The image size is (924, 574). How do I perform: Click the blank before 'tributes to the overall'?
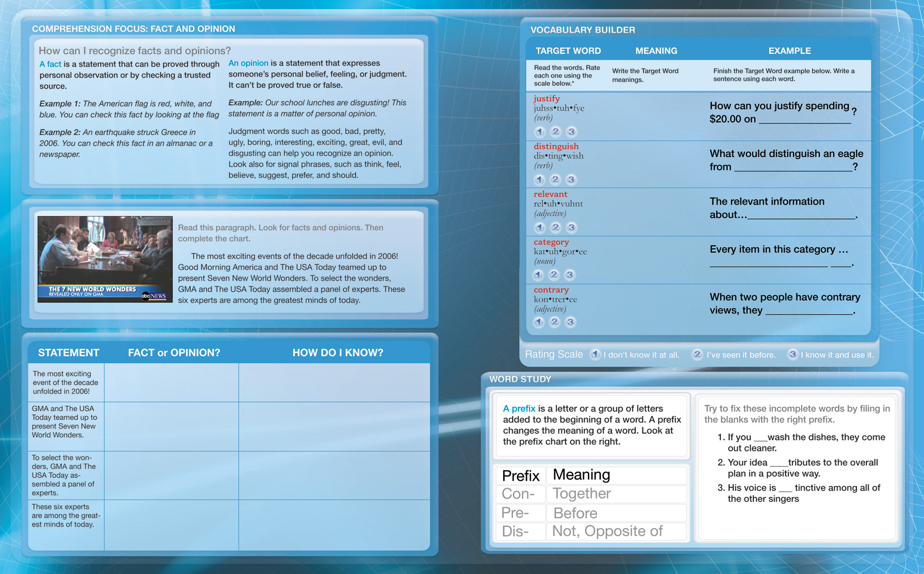pyautogui.click(x=779, y=464)
